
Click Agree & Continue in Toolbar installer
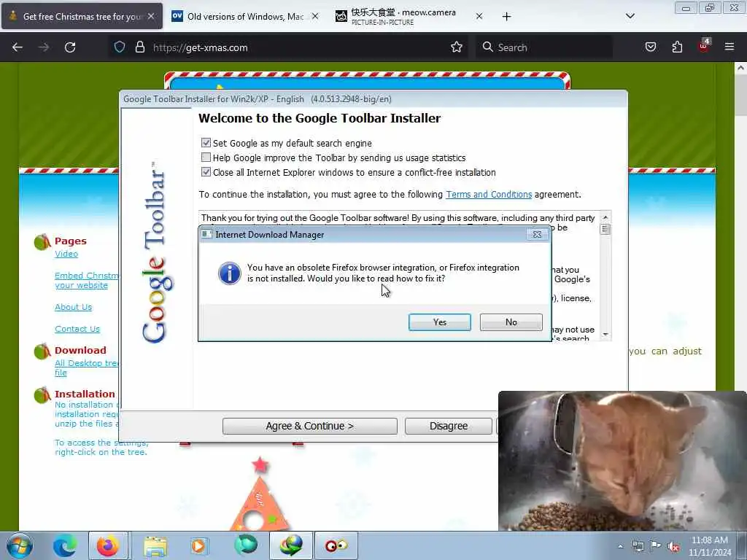[x=309, y=426]
